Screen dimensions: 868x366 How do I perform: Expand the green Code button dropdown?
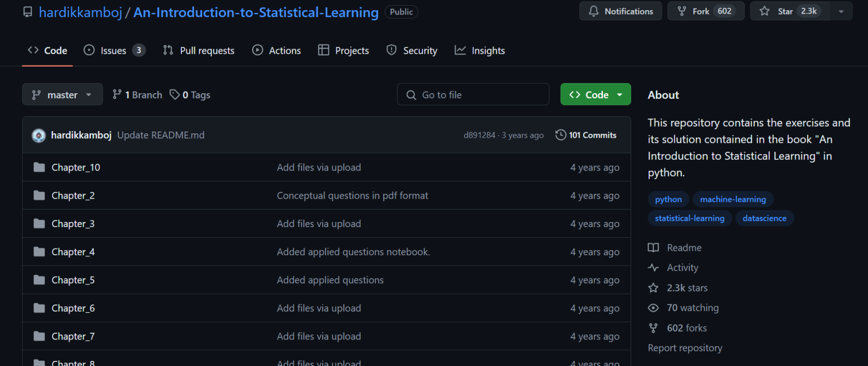coord(619,94)
